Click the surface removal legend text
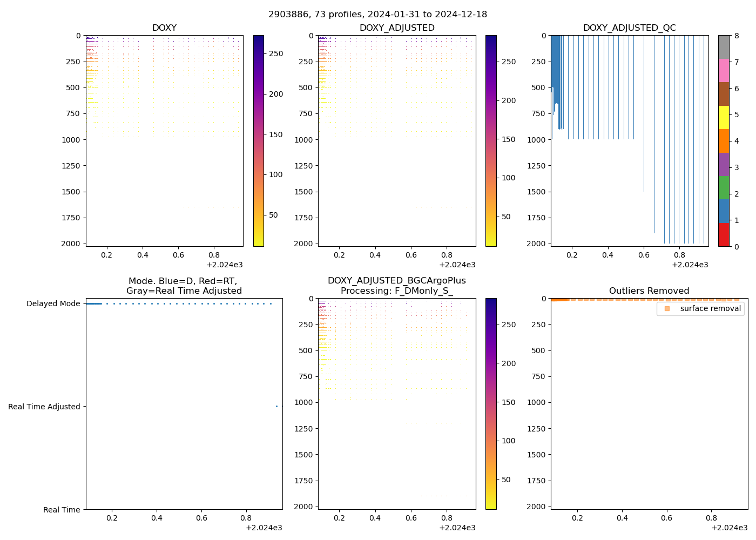This screenshot has width=756, height=540. (710, 309)
